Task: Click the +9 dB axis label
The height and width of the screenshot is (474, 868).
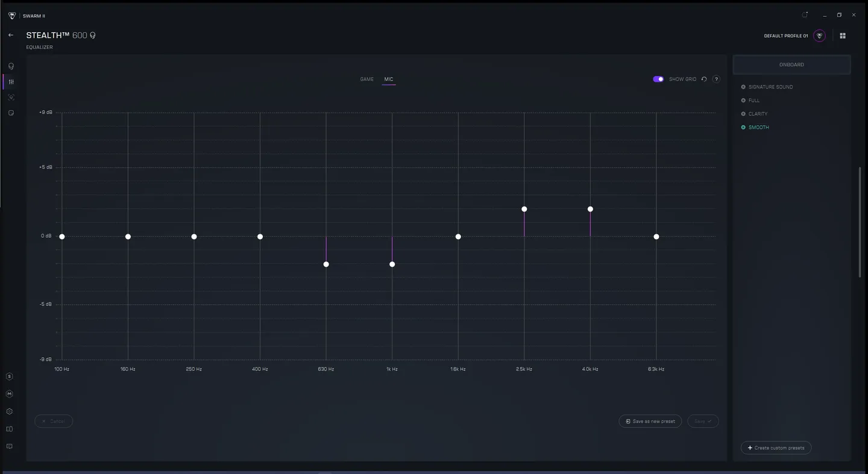Action: pos(46,112)
